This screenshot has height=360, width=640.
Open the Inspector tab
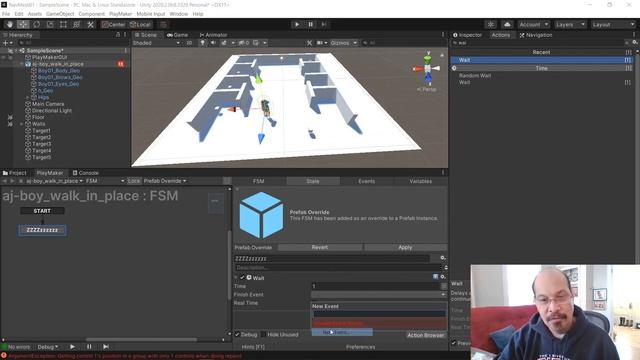(467, 35)
